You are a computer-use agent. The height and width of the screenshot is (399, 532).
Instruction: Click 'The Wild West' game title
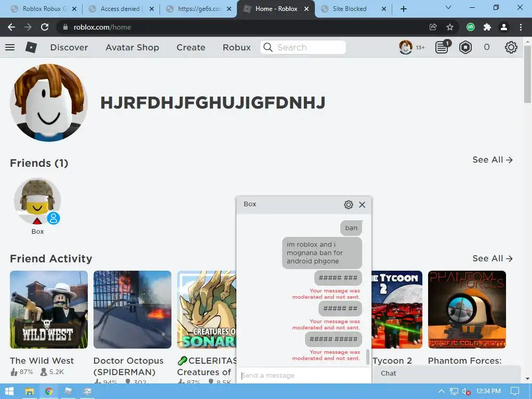click(x=42, y=361)
